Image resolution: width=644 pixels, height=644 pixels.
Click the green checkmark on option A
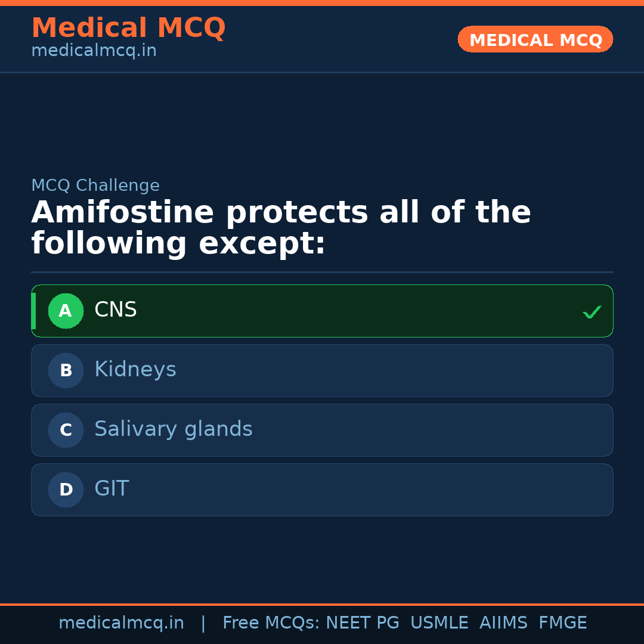pos(592,312)
